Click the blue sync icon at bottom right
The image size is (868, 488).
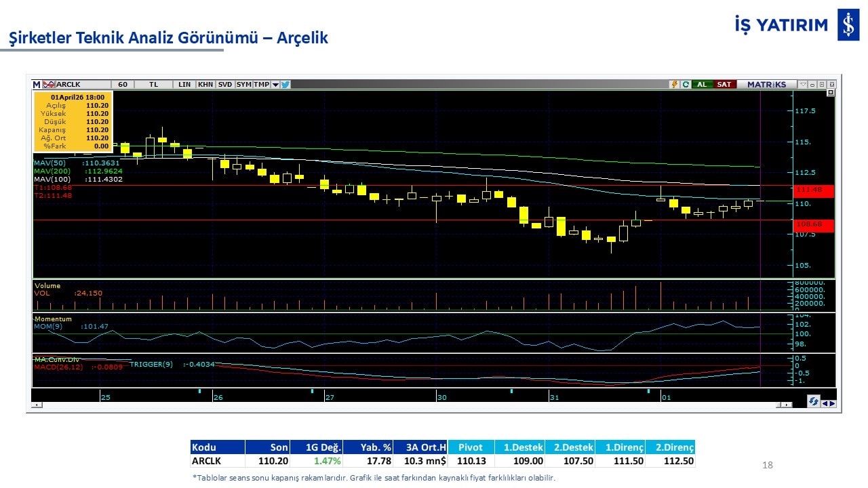(813, 402)
